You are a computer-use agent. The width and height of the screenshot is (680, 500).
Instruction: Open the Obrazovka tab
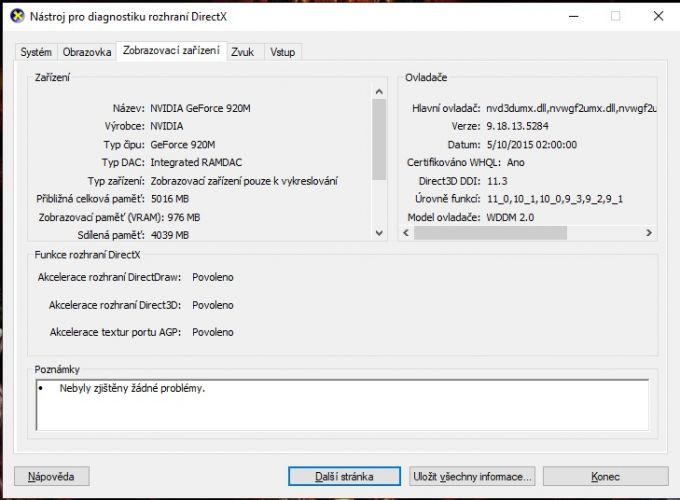coord(87,52)
